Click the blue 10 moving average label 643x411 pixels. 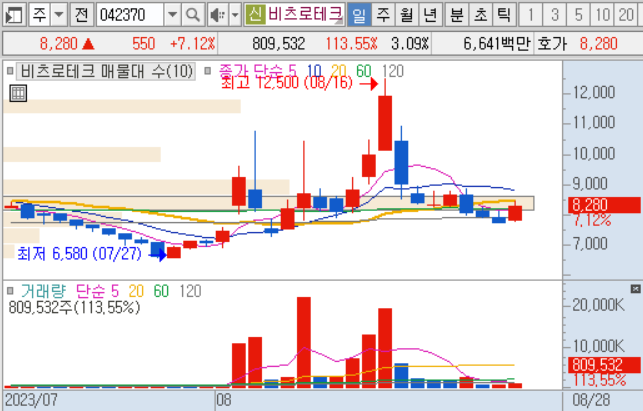[x=314, y=71]
